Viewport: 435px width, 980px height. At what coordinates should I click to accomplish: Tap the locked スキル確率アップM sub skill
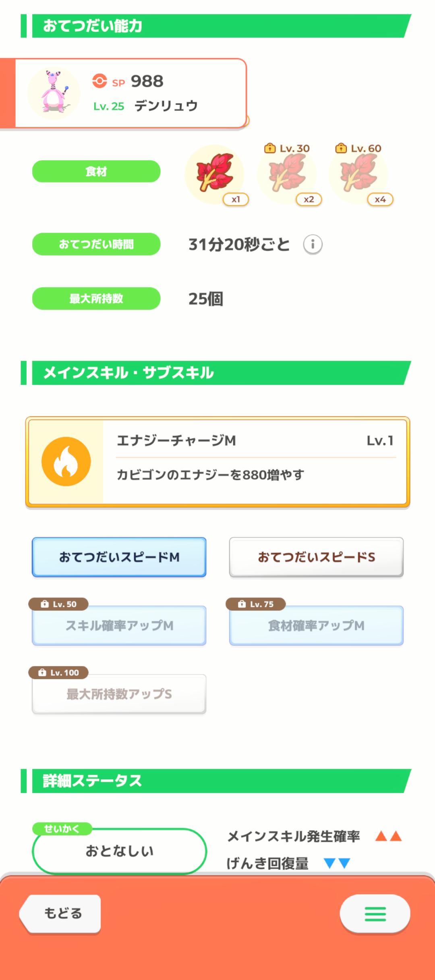point(119,625)
